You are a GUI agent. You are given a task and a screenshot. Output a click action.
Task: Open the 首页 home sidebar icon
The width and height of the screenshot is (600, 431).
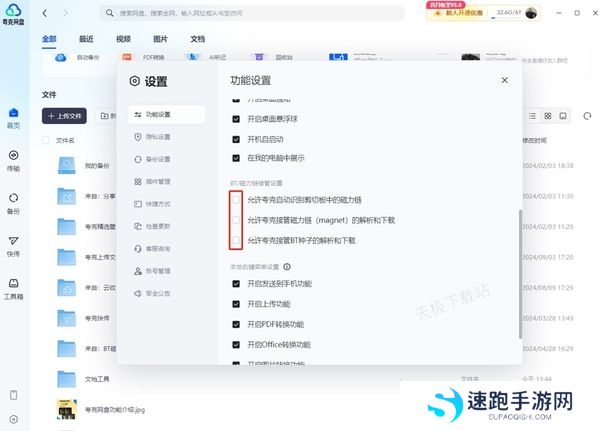click(x=13, y=118)
